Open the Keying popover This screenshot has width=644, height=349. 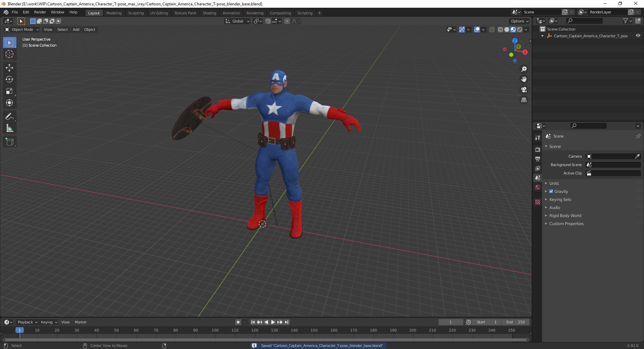pos(49,322)
